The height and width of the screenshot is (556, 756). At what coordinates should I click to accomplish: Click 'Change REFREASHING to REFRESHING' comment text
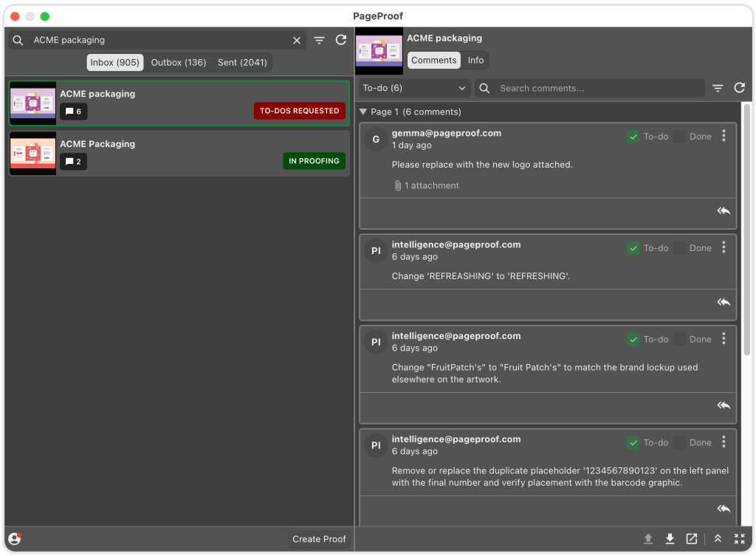point(481,276)
